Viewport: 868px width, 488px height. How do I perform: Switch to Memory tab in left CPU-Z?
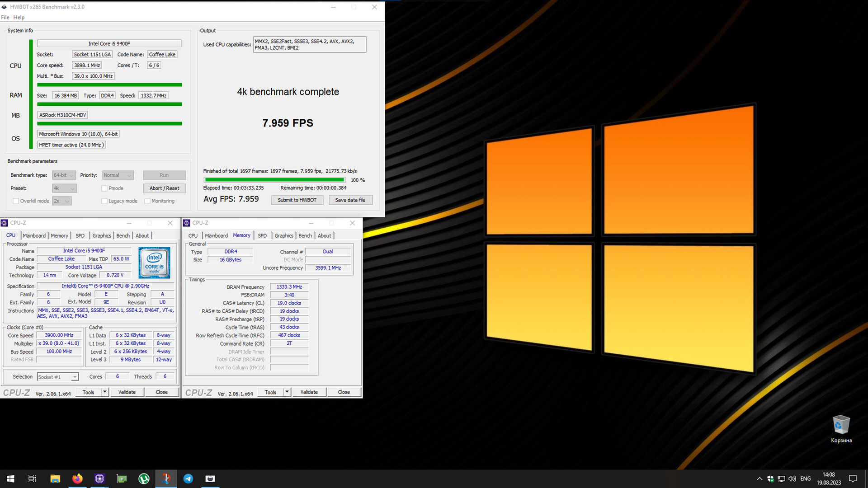[59, 236]
